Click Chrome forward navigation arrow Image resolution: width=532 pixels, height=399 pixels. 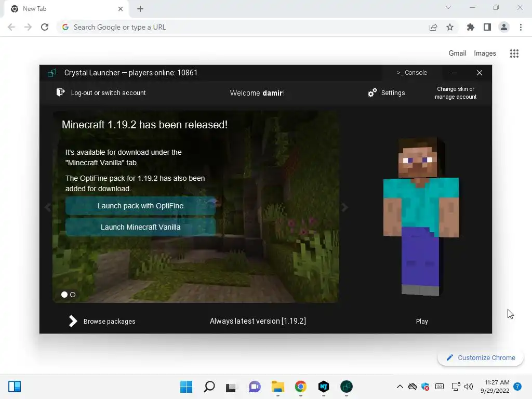28,27
